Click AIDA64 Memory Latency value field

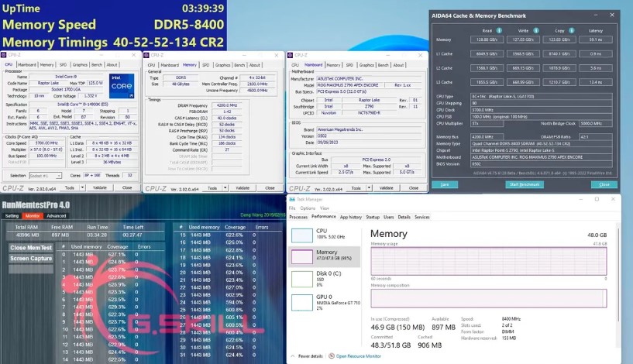tap(596, 39)
